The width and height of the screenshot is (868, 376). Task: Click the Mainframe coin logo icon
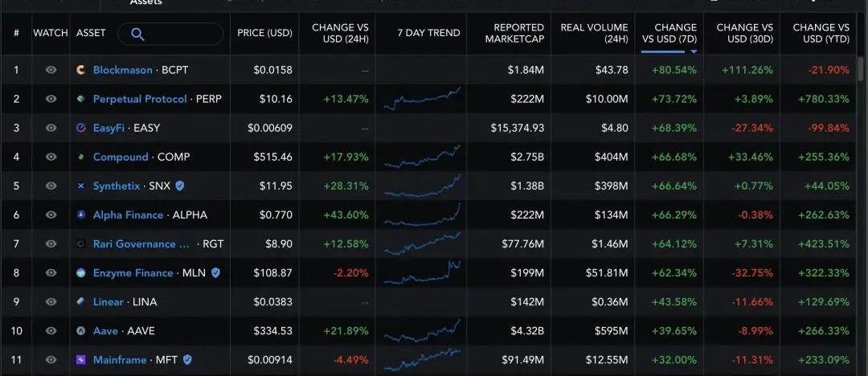click(80, 359)
